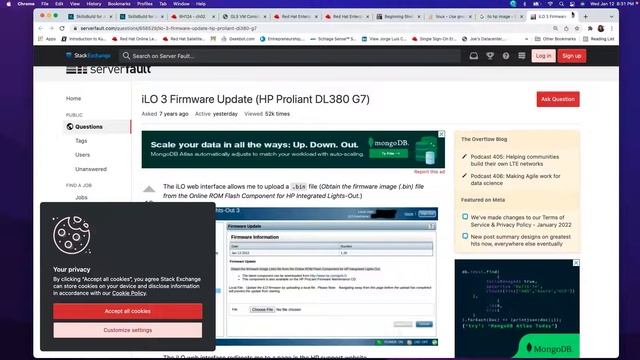Click the Stack Exchange logo
Image resolution: width=640 pixels, height=360 pixels.
[x=88, y=56]
